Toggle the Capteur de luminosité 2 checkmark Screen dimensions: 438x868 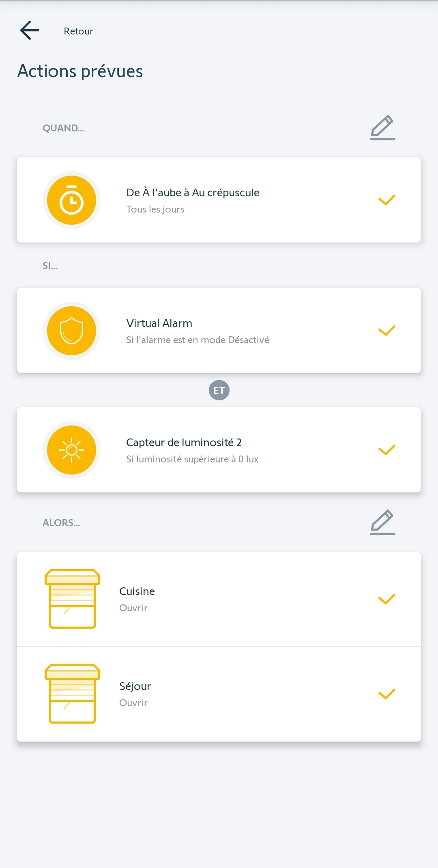click(386, 450)
